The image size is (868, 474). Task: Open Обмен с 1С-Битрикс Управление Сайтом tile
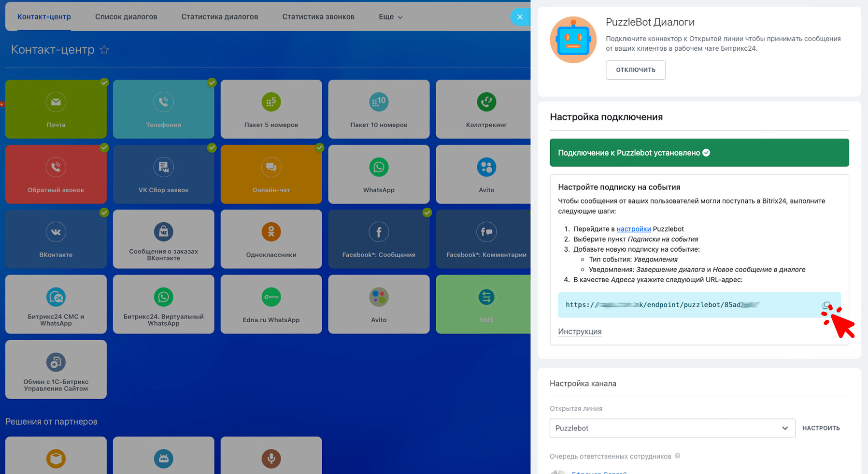coord(56,370)
